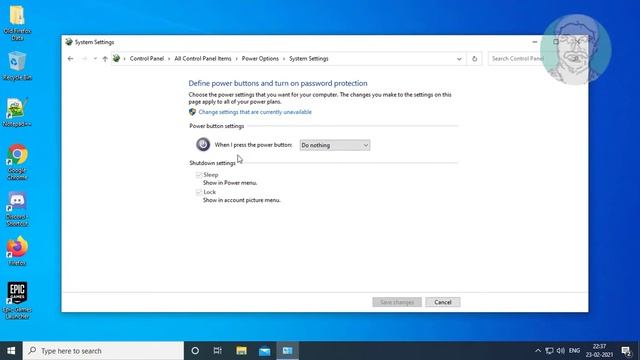This screenshot has height=360, width=640.
Task: Toggle the Sleep checkbox
Action: click(x=199, y=175)
